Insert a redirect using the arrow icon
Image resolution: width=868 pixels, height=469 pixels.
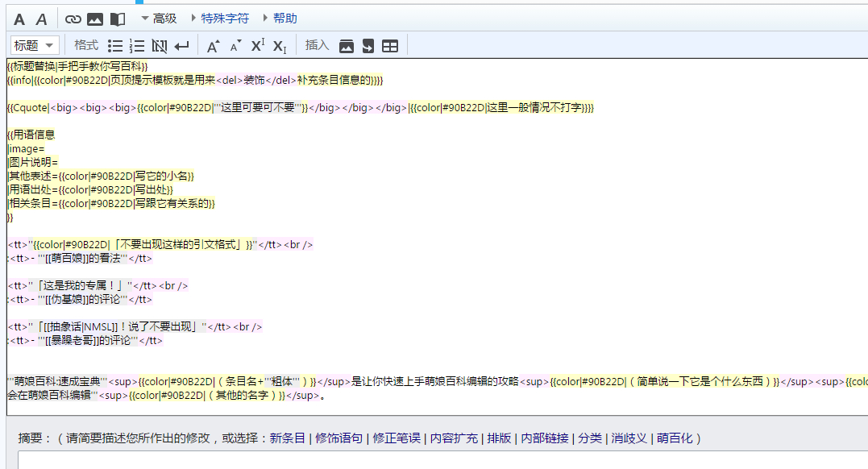tap(368, 46)
